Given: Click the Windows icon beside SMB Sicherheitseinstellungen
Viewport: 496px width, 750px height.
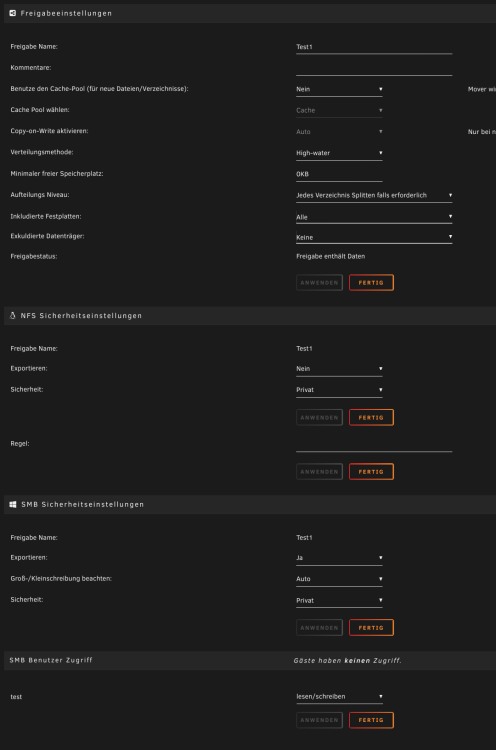Looking at the screenshot, I should (x=13, y=505).
